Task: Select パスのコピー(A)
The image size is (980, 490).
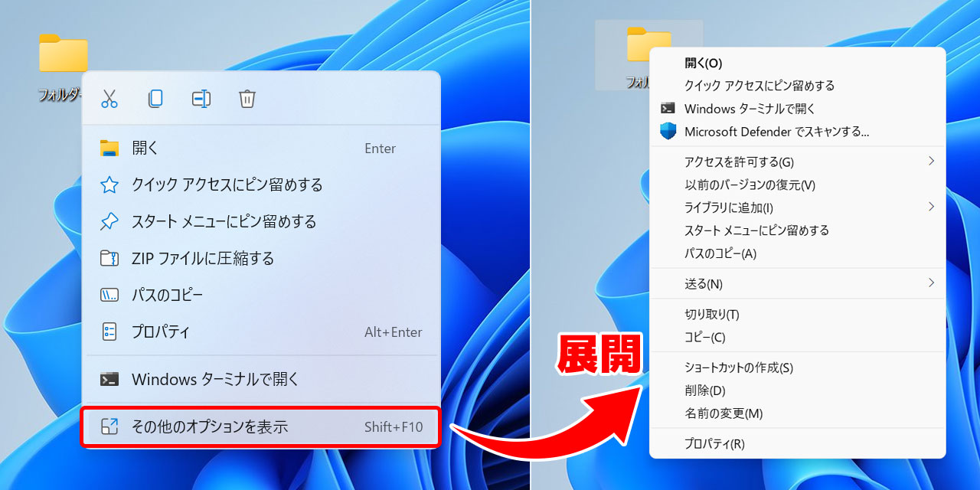Action: pos(798,253)
